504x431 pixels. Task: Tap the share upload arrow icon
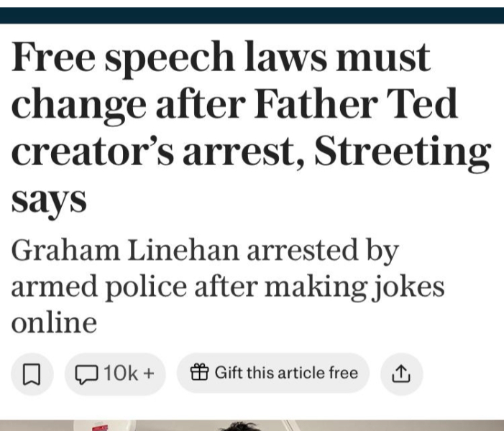click(x=401, y=374)
